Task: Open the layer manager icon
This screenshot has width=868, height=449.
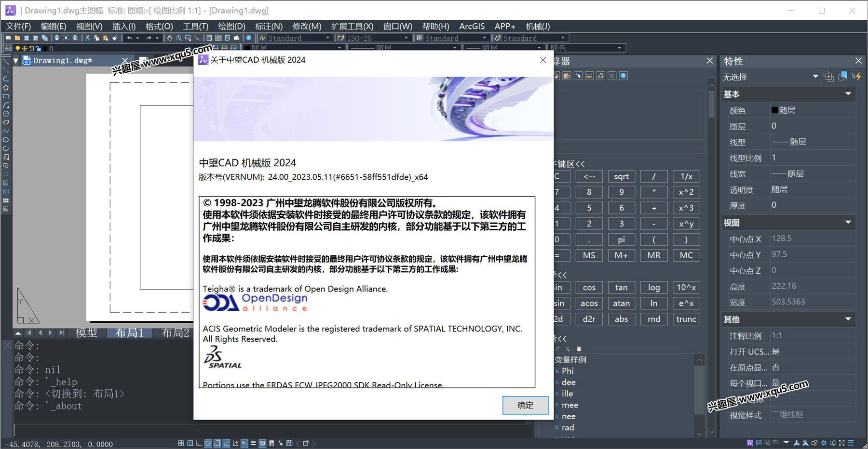Action: pyautogui.click(x=8, y=48)
